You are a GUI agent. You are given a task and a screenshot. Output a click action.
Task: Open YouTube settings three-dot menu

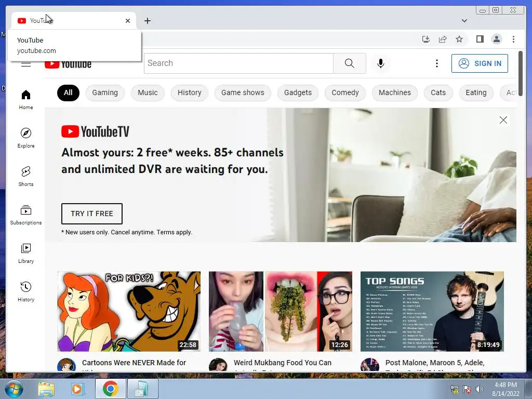(x=436, y=63)
